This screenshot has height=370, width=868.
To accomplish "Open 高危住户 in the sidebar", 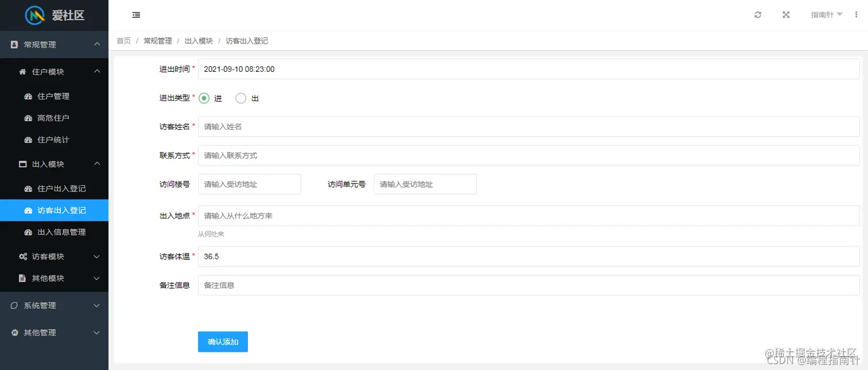I will (54, 118).
